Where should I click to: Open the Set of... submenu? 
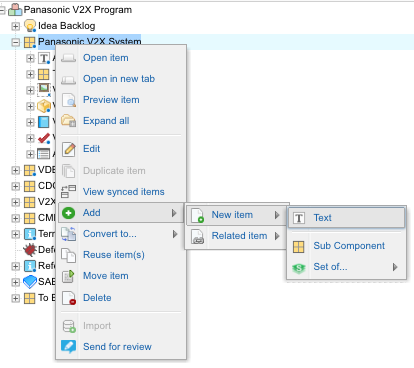tap(346, 267)
